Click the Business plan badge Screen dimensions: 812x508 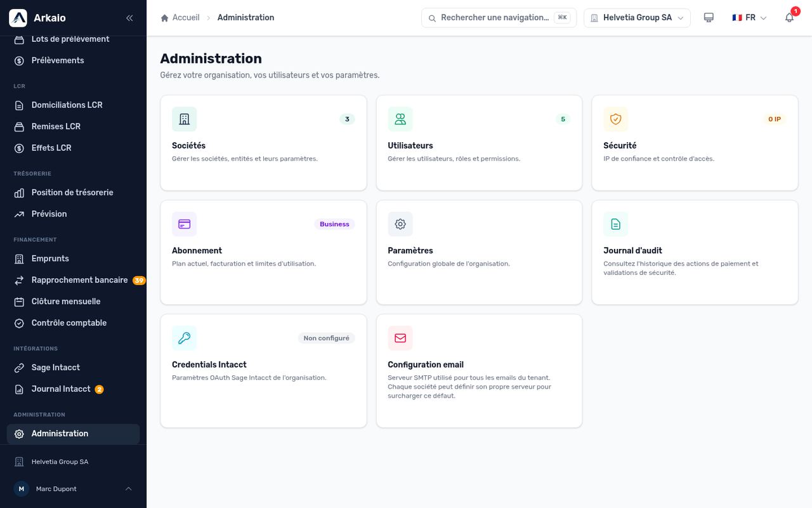(334, 224)
